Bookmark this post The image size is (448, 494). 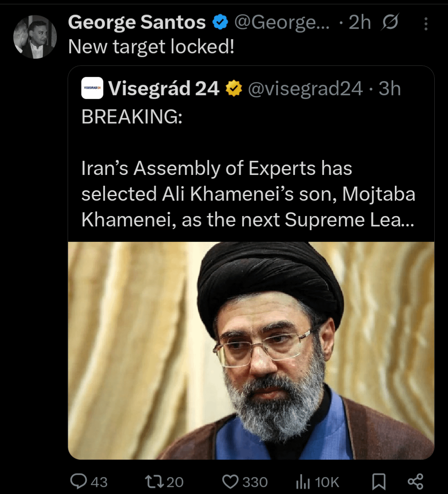[x=379, y=481]
